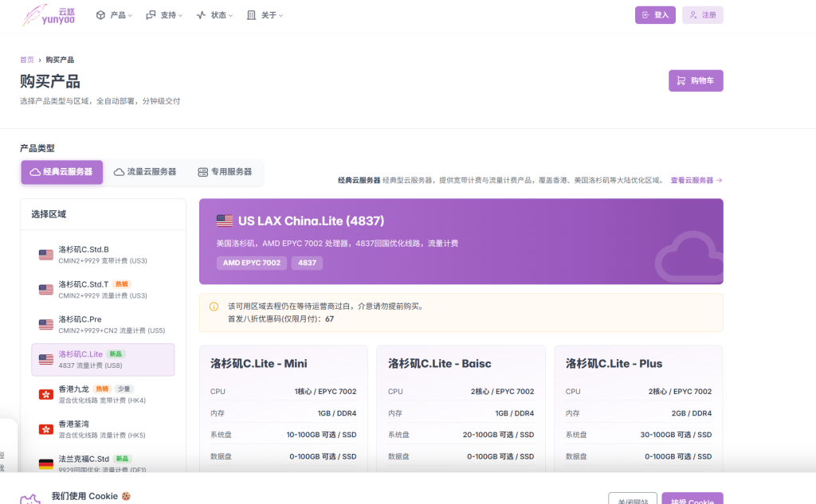The height and width of the screenshot is (504, 816).
Task: Click the 洛杉矶C.Lite - Mini plan title
Action: pyautogui.click(x=259, y=364)
